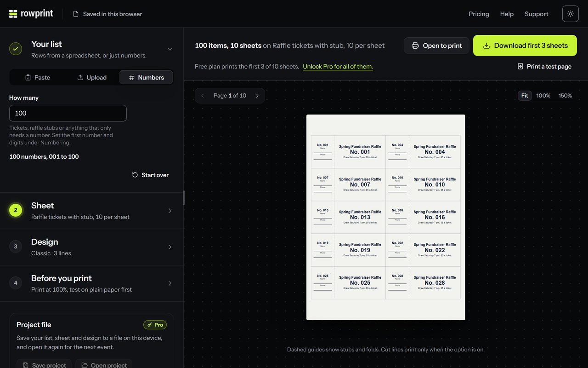Click the green checkmark step icon
Viewport: 588px width, 368px height.
click(x=16, y=49)
